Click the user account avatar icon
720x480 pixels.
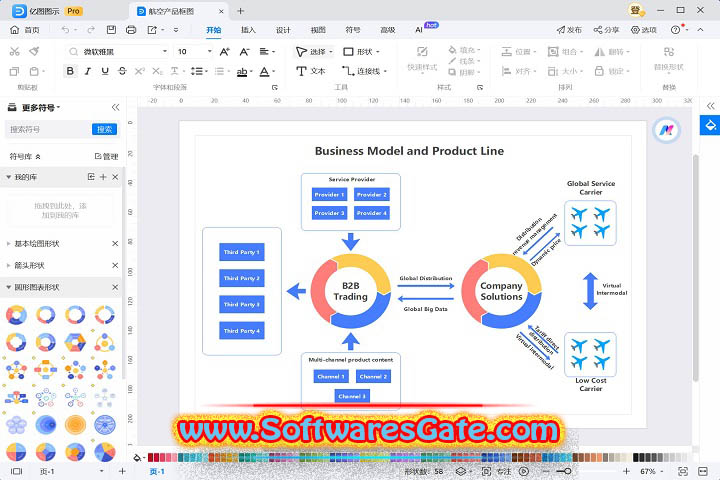tap(636, 10)
